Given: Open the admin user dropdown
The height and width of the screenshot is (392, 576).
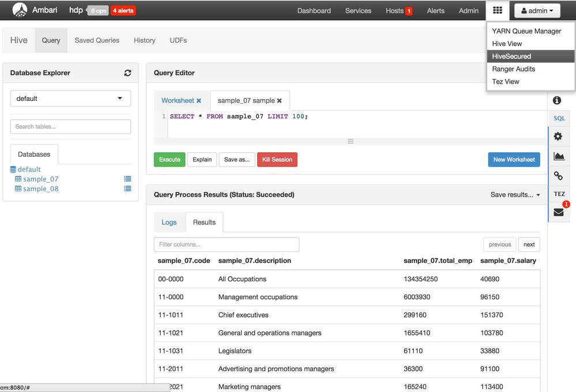Looking at the screenshot, I should pyautogui.click(x=537, y=10).
